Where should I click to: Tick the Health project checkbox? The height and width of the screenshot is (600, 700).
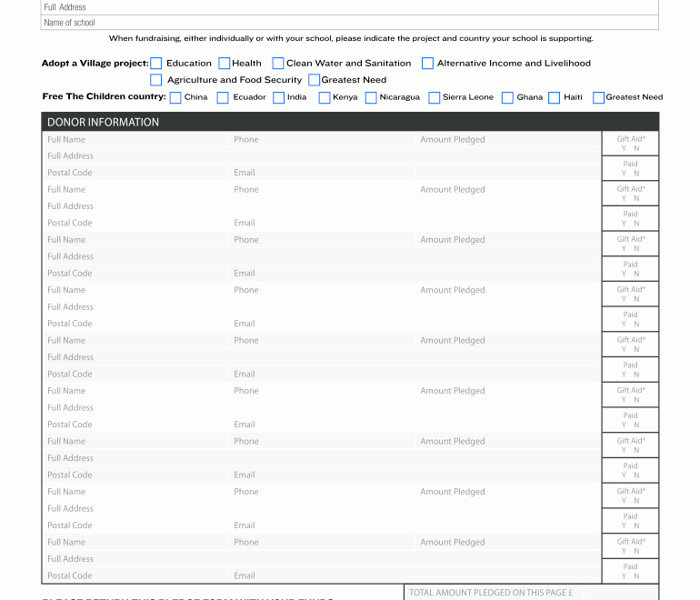pyautogui.click(x=224, y=64)
